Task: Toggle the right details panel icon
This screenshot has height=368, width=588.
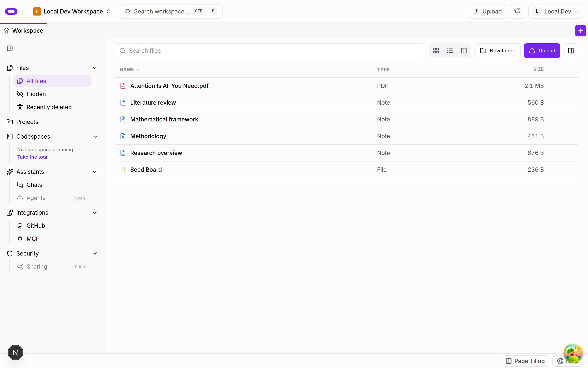Action: pos(570,51)
